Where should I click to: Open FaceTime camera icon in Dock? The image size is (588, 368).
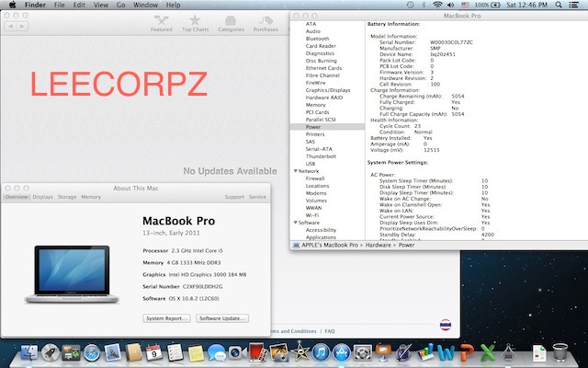[x=237, y=353]
